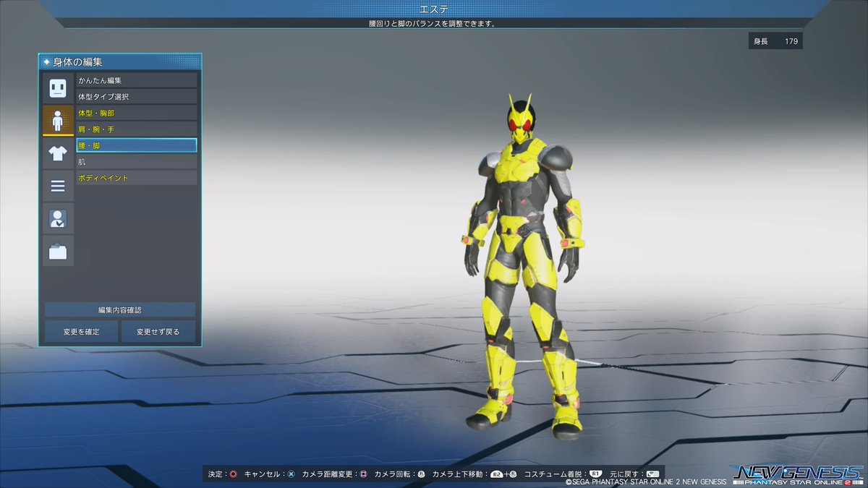The width and height of the screenshot is (868, 488).
Task: Click the circle confirm button icon
Action: (233, 474)
